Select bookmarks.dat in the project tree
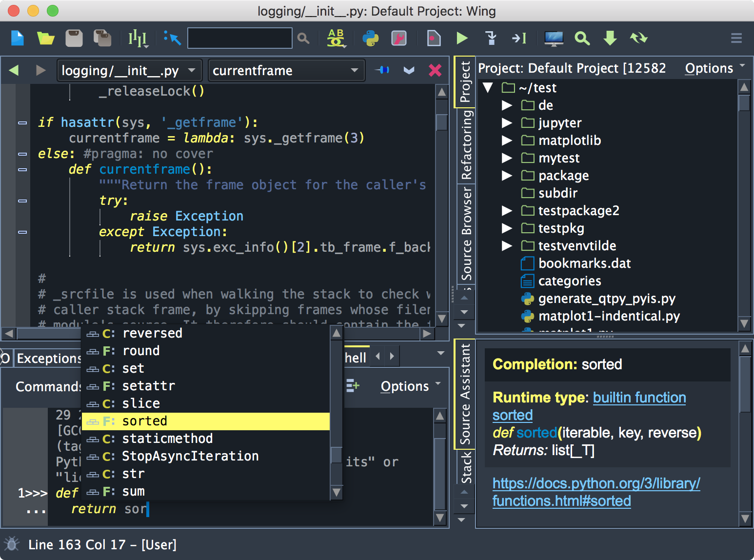Image resolution: width=754 pixels, height=560 pixels. click(x=584, y=263)
